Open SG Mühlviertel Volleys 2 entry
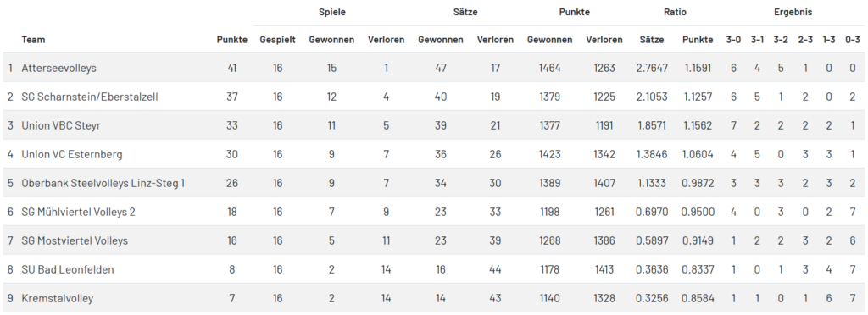The width and height of the screenshot is (868, 315). click(x=78, y=212)
